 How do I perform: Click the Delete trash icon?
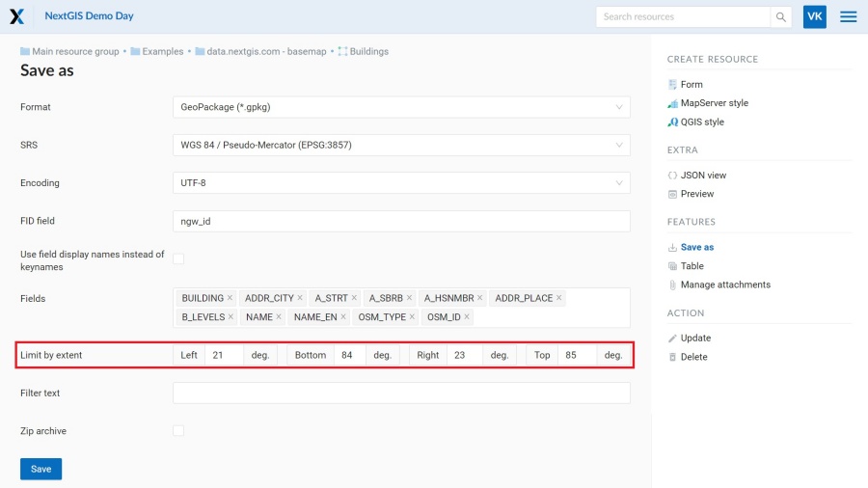pos(672,357)
